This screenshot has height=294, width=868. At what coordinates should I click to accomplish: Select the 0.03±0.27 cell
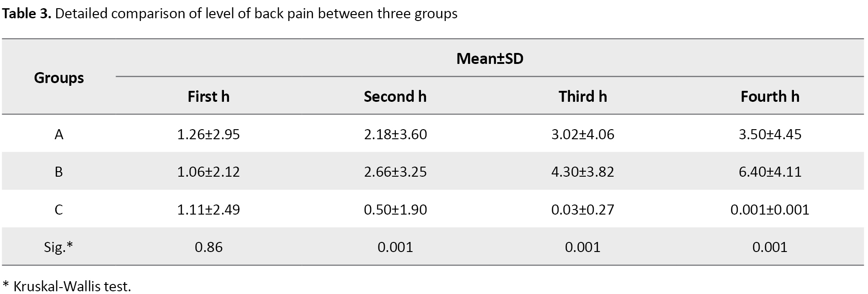(x=583, y=210)
